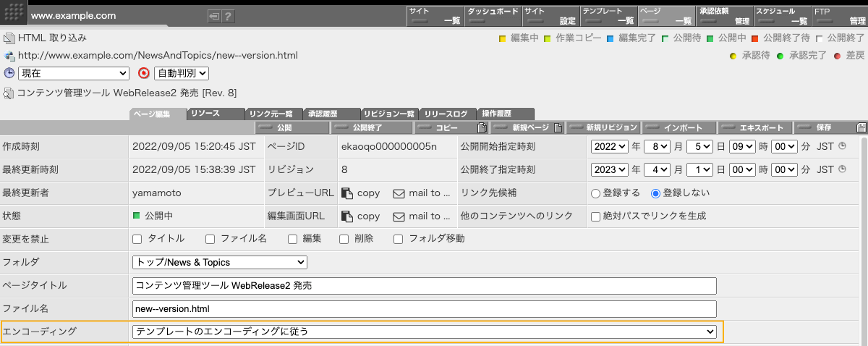Click the 公開終了 button
The width and height of the screenshot is (868, 346).
[372, 127]
